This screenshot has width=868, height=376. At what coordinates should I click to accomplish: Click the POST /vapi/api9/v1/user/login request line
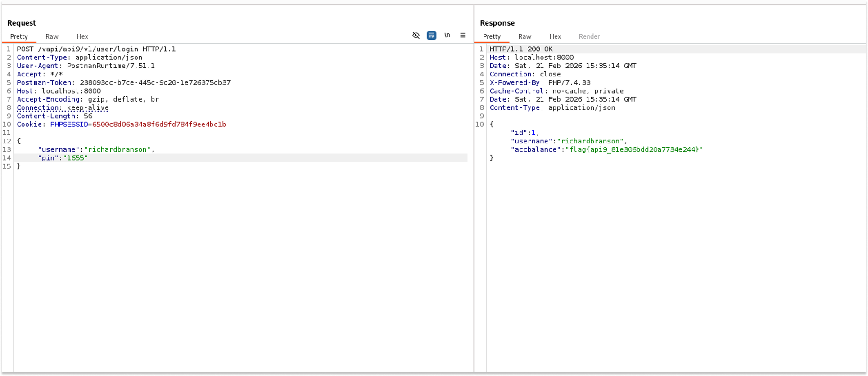[x=96, y=49]
